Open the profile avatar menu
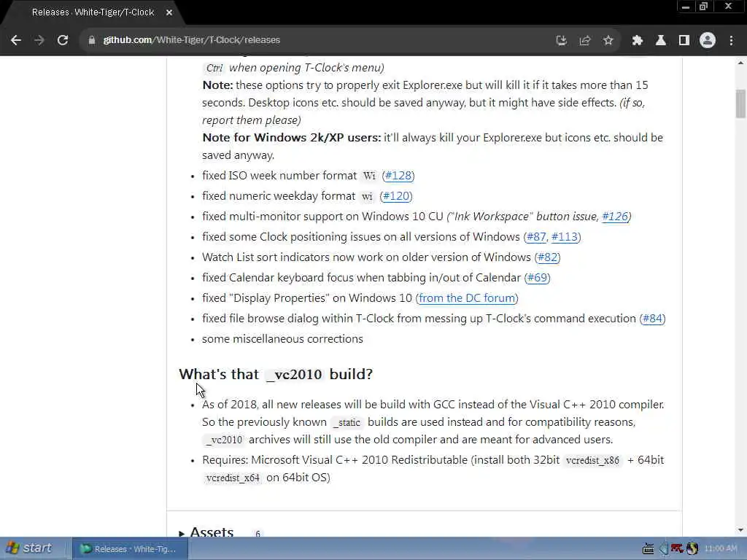 708,41
